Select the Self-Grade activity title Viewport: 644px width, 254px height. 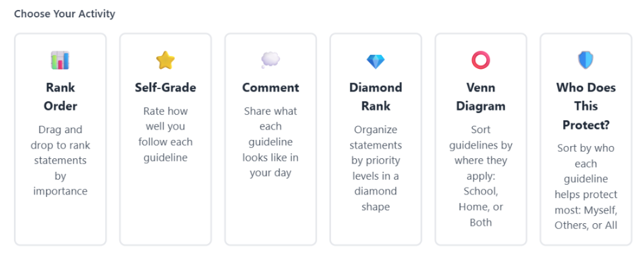point(166,88)
